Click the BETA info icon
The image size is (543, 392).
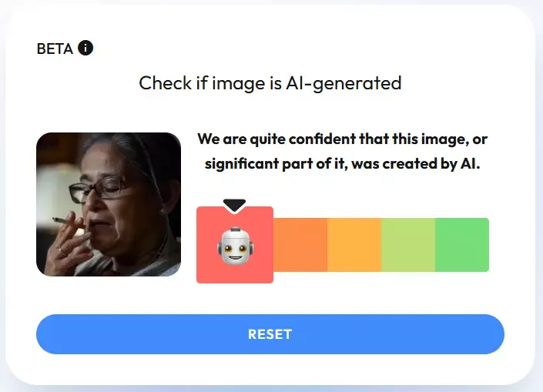[x=85, y=48]
